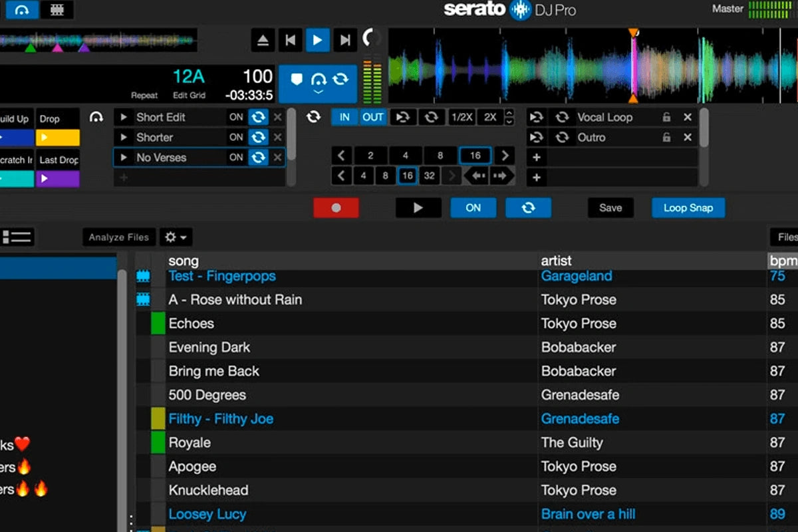Screen dimensions: 798x532
Task: Click the right chevron after autoloop size 16
Action: coord(505,155)
